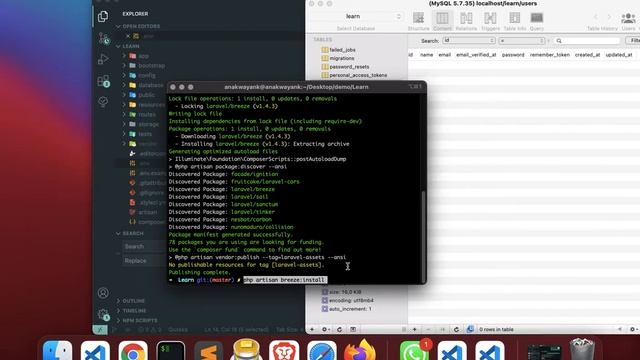Refresh the tables list in Sequel Pro
Image resolution: width=640 pixels, height=360 pixels.
tap(340, 329)
